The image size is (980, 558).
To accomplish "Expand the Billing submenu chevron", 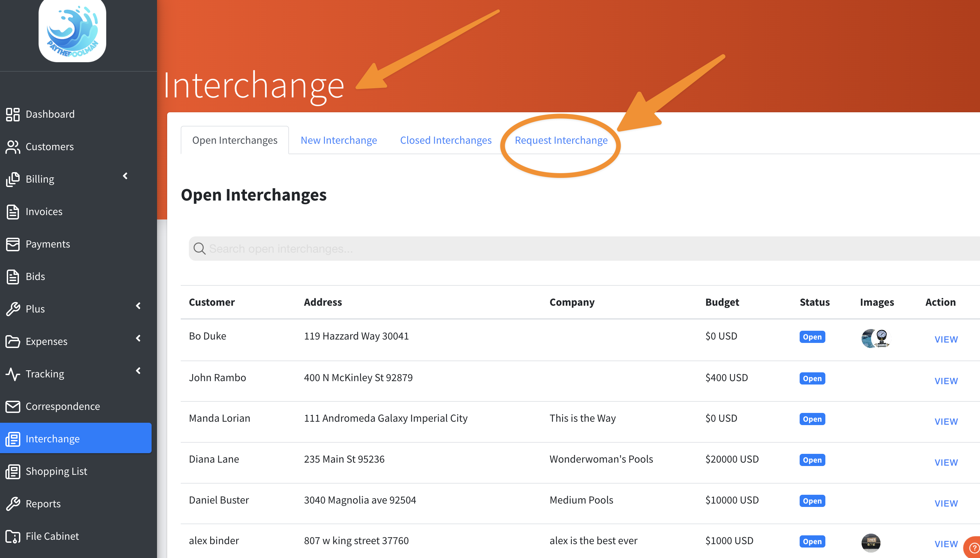I will tap(125, 176).
